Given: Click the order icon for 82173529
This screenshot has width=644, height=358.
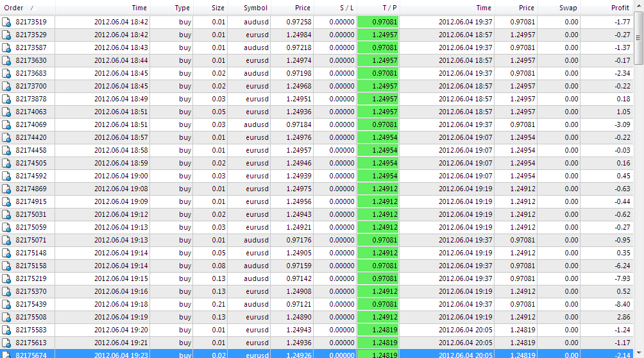Looking at the screenshot, I should 6,35.
